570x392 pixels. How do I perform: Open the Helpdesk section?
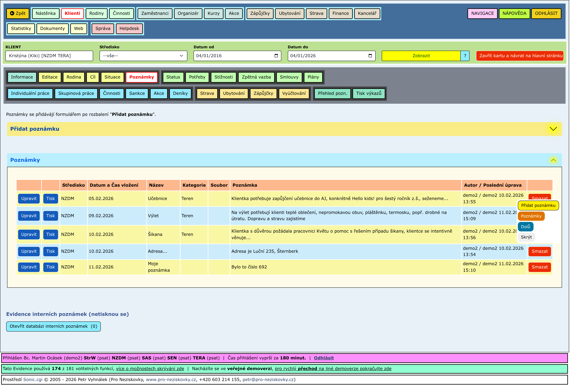click(129, 28)
